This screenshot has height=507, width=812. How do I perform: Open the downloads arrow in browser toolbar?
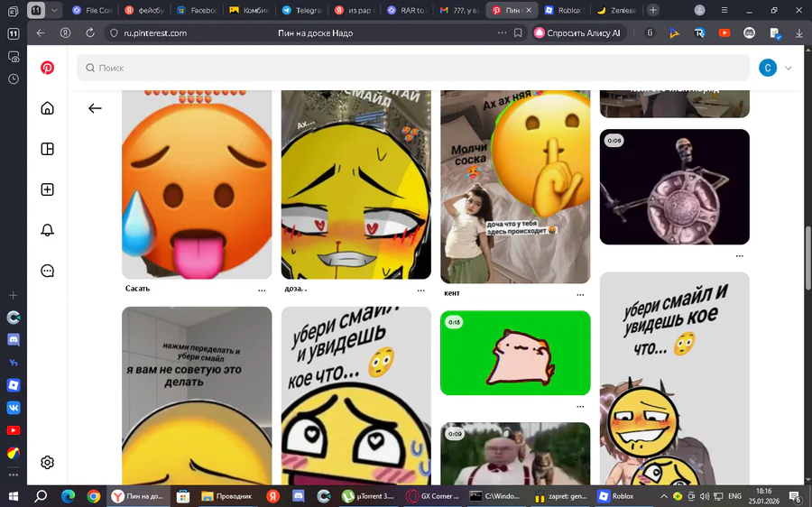(799, 33)
